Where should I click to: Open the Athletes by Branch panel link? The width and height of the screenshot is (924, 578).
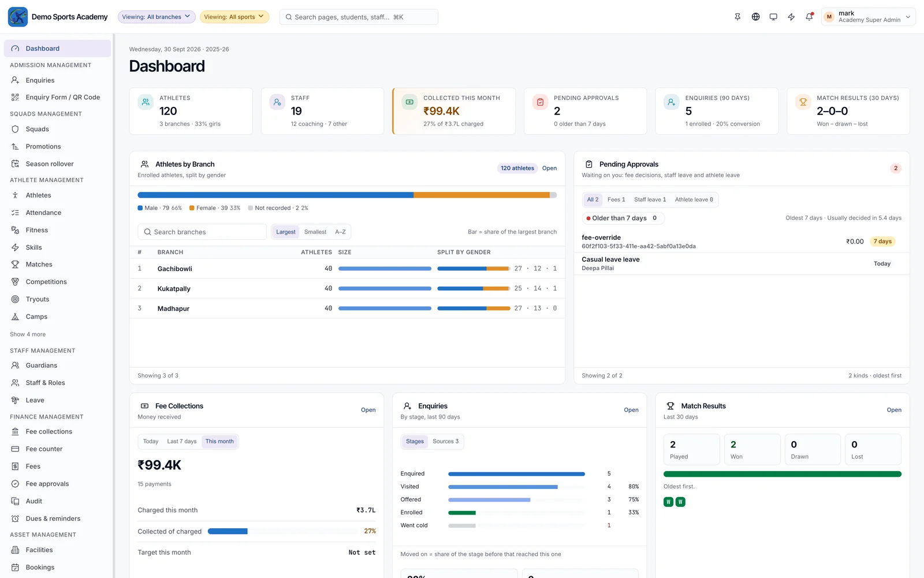coord(549,168)
